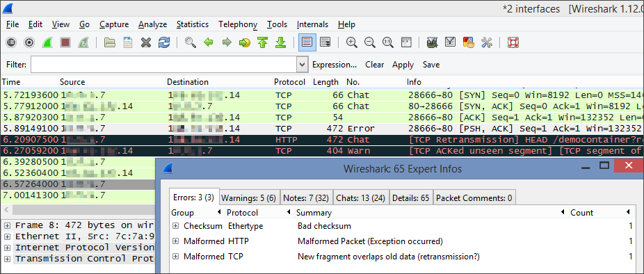
Task: Click into the display filter input field
Action: pyautogui.click(x=164, y=65)
